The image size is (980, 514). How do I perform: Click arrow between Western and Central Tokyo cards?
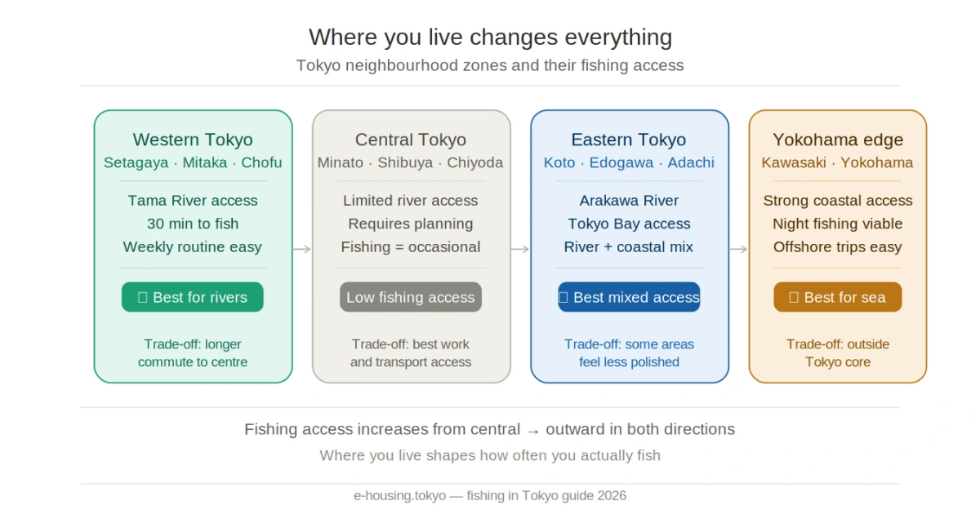pos(302,249)
